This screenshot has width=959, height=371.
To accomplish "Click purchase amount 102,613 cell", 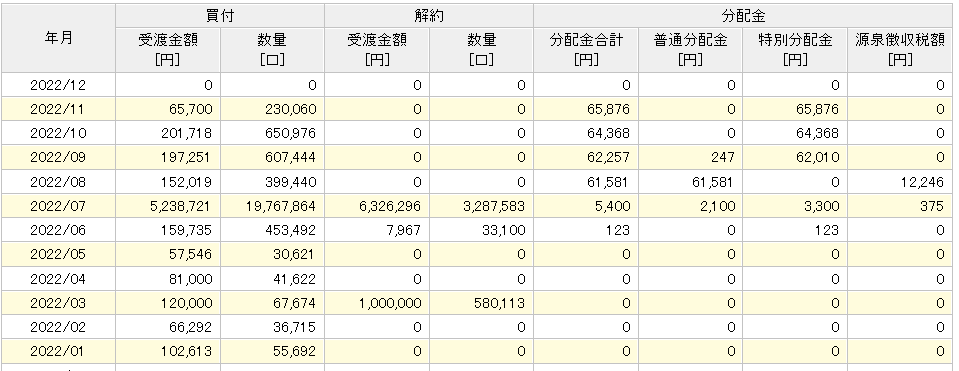I will click(x=168, y=352).
